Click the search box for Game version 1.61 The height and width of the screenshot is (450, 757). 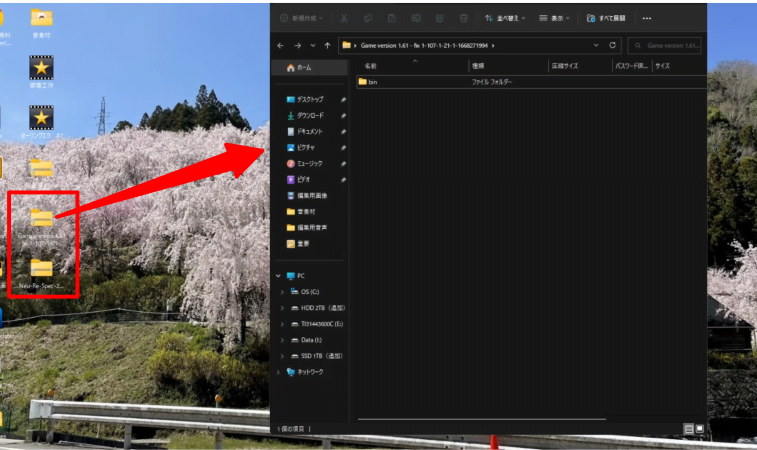click(665, 45)
